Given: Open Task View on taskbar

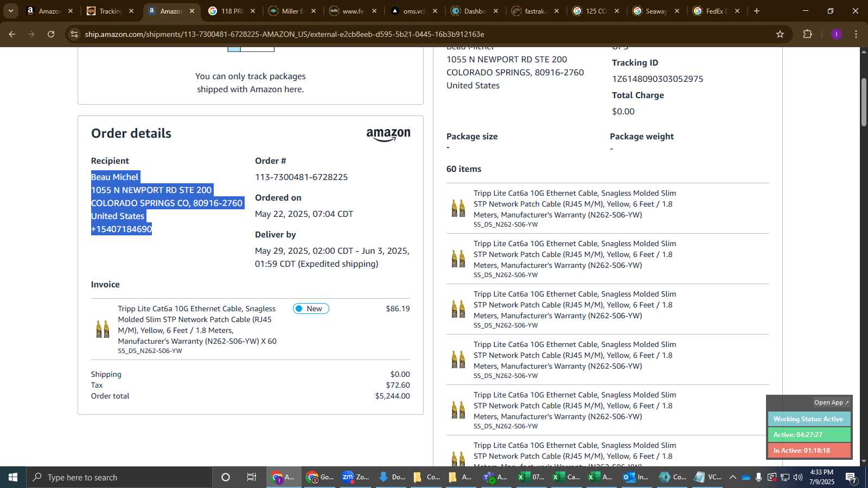Looking at the screenshot, I should pyautogui.click(x=252, y=477).
